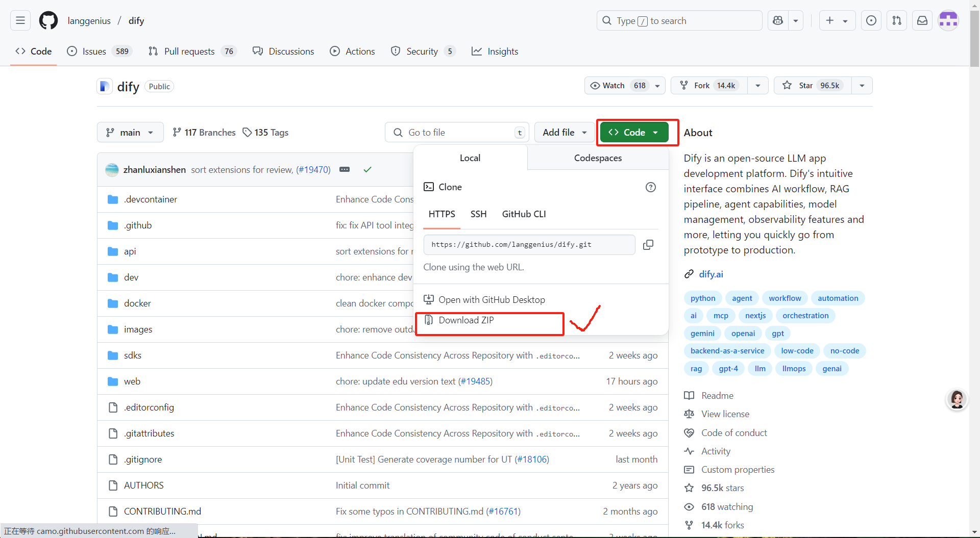Select the HTTPS clone option
The image size is (980, 538).
tap(442, 214)
